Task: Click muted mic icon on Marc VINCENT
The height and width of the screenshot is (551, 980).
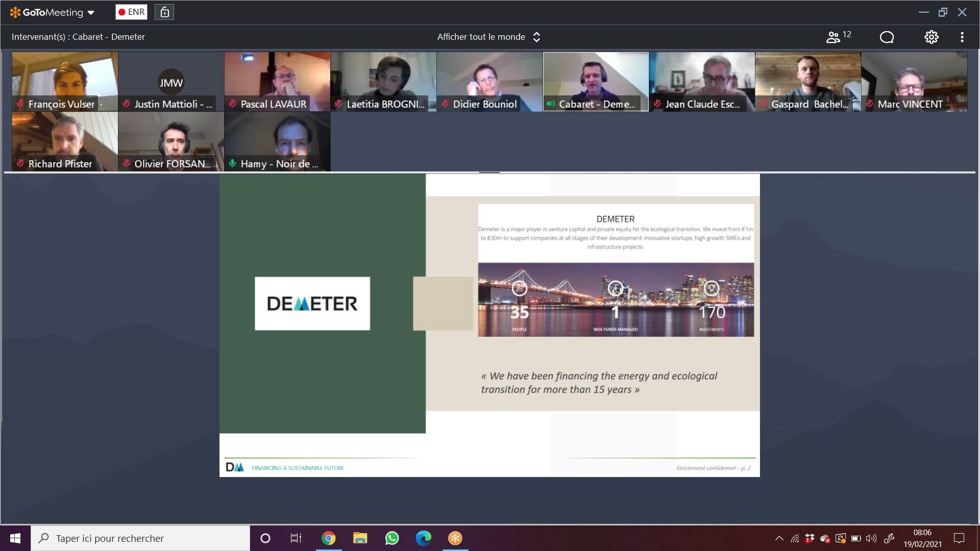Action: (x=870, y=104)
